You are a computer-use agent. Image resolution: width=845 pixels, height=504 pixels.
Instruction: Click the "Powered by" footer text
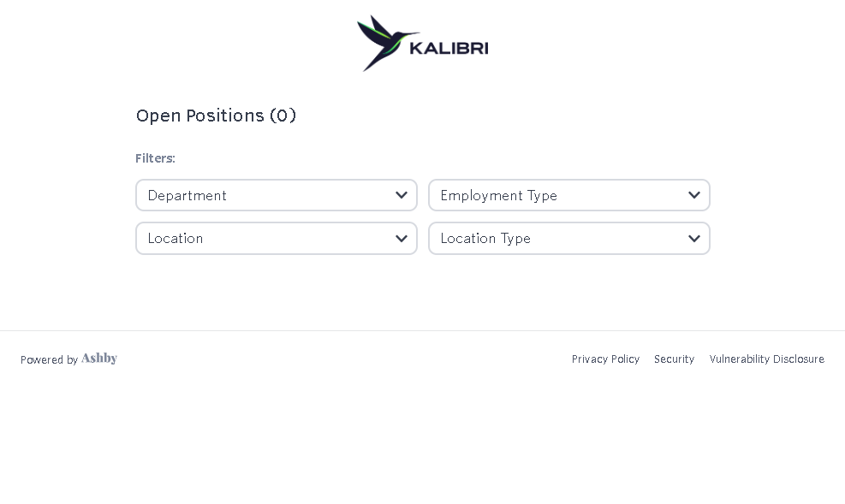(x=49, y=360)
